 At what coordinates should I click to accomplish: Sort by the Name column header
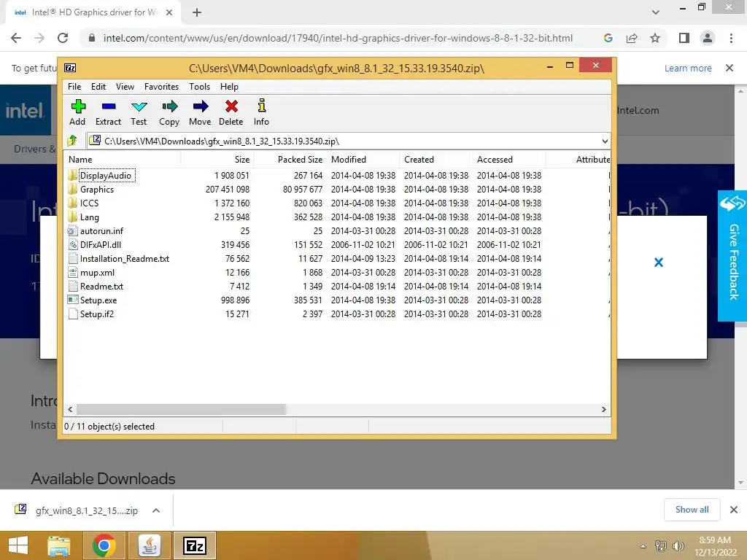(122, 160)
